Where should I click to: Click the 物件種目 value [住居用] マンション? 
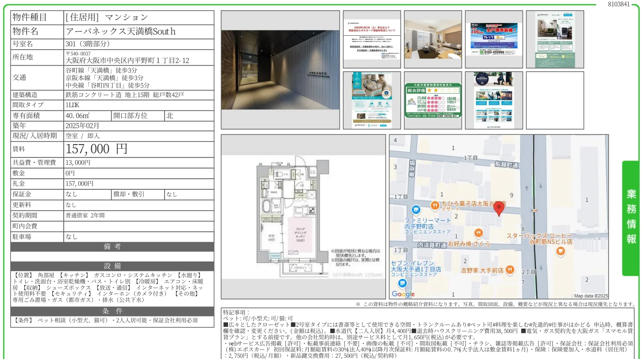tap(106, 18)
